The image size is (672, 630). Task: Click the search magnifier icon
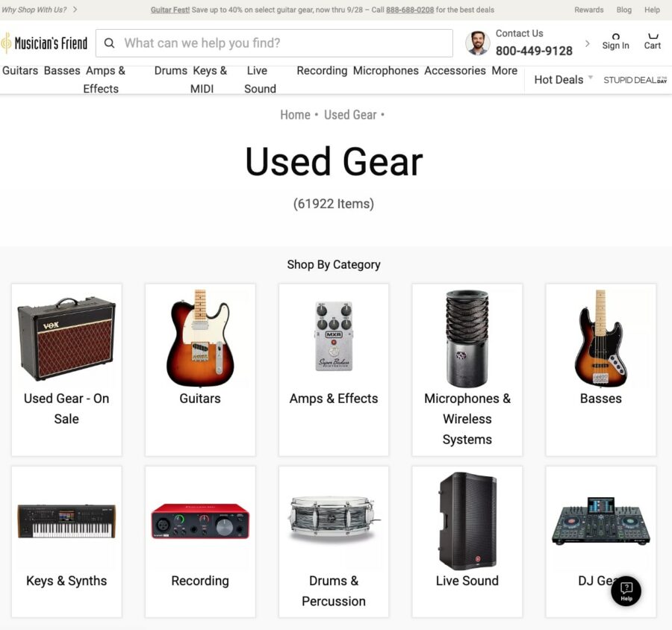click(109, 43)
